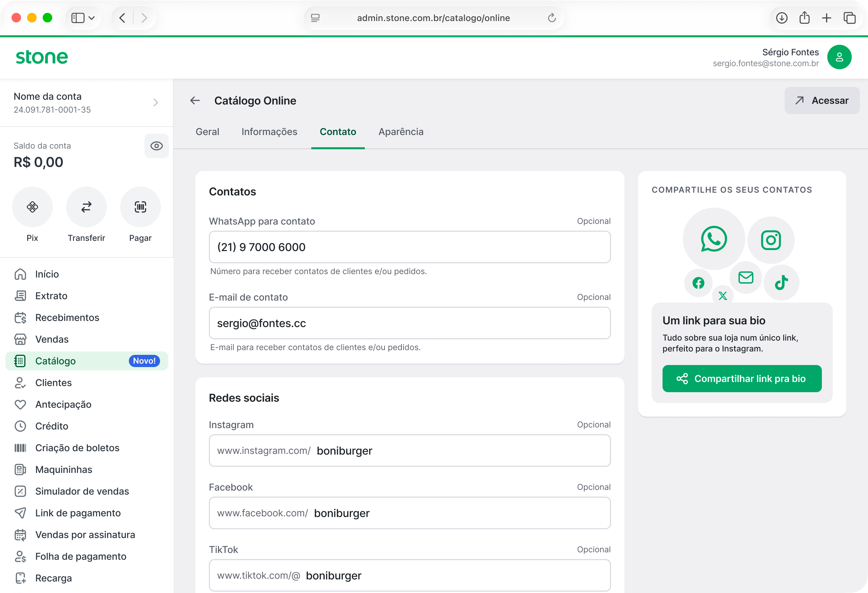Open Criação de boletos in sidebar

(87, 448)
